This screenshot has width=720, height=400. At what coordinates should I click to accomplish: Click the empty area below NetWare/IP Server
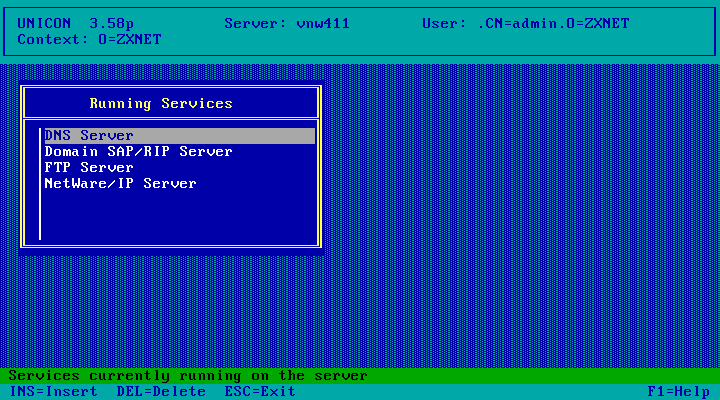pyautogui.click(x=179, y=216)
